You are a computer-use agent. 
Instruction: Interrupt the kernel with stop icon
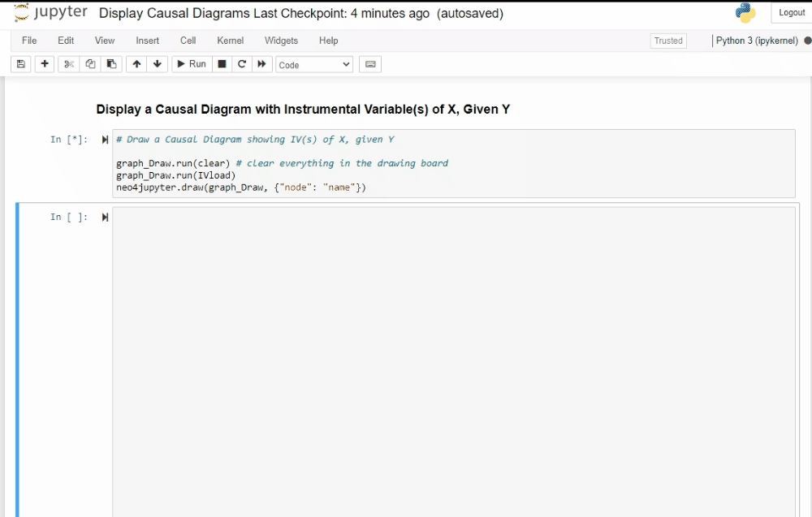[222, 64]
